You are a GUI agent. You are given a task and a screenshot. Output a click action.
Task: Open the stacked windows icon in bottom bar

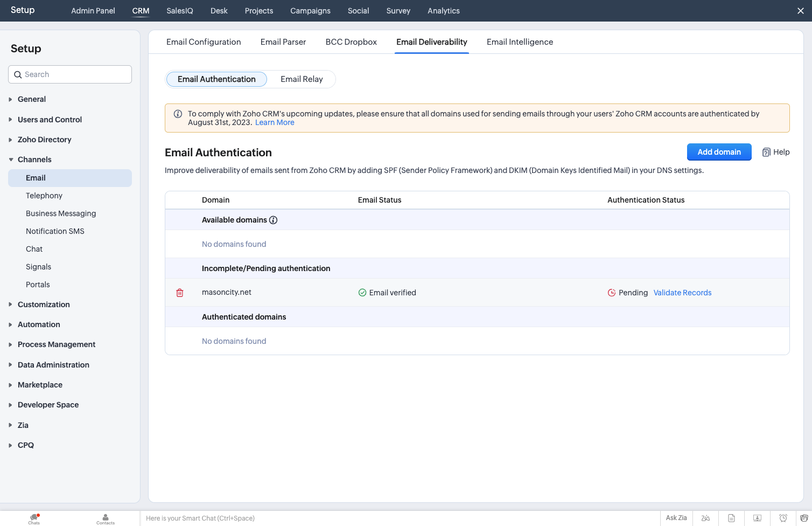[x=804, y=518]
